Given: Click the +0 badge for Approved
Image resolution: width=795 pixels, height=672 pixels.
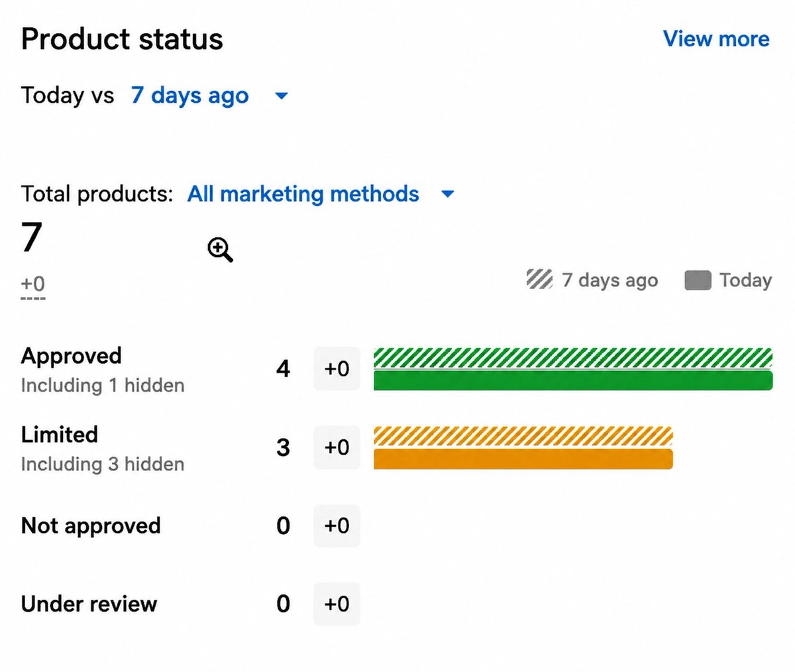Looking at the screenshot, I should pos(337,368).
